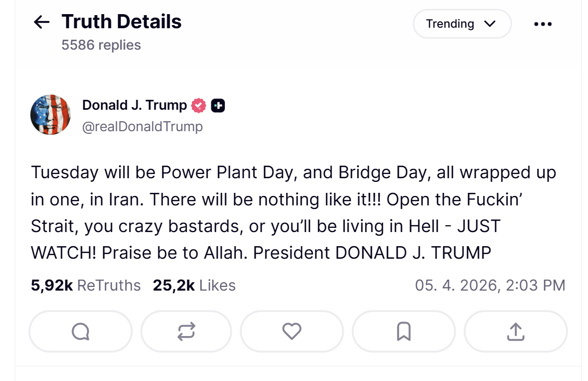Click the @realDonaldTrump handle
The height and width of the screenshot is (381, 588).
click(x=142, y=126)
